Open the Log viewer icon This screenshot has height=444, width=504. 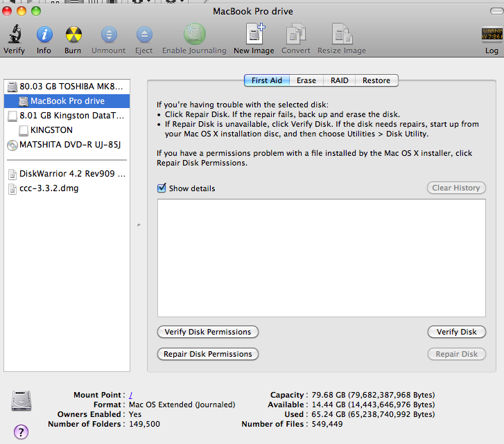[492, 34]
